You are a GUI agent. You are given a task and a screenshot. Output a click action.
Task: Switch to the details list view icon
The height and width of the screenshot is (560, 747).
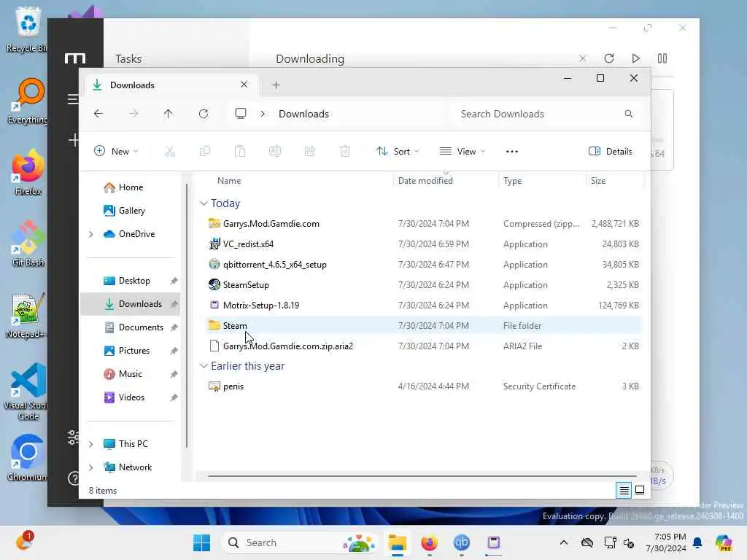point(624,490)
